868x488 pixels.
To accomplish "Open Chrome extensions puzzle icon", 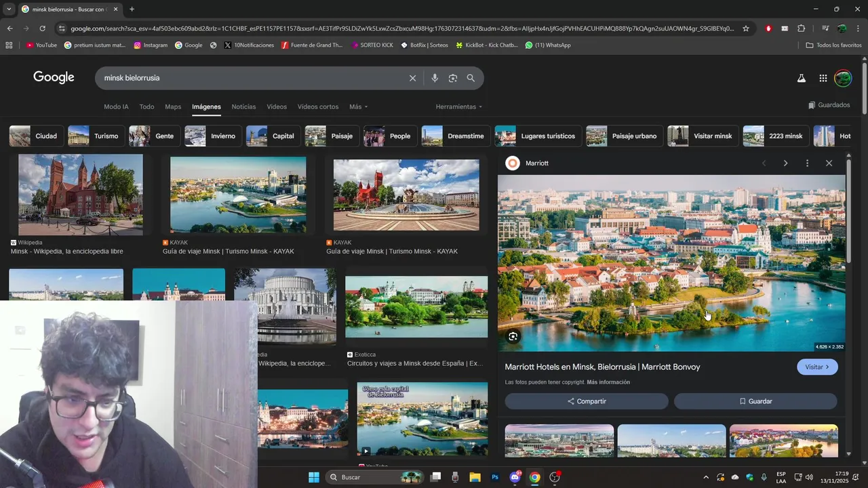I will (x=801, y=28).
